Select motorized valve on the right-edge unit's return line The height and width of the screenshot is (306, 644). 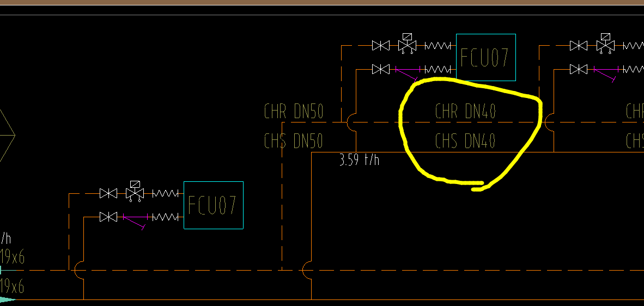point(605,44)
